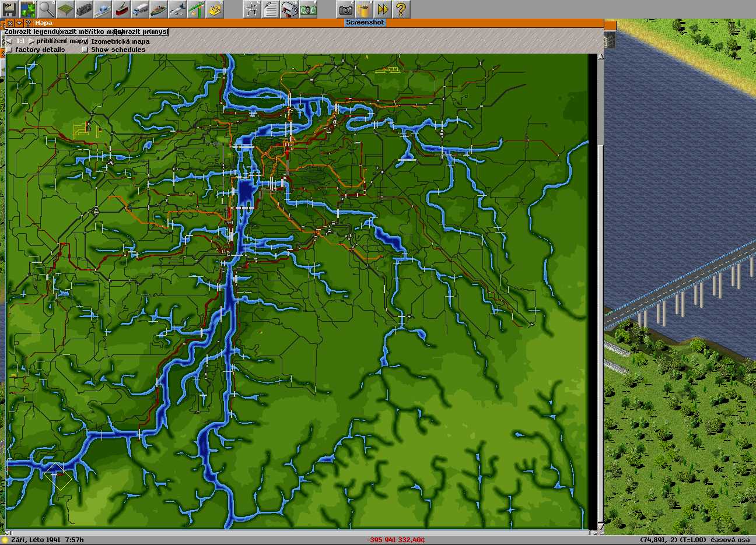This screenshot has width=756, height=545.
Task: Open the magnifying glass query tool
Action: [46, 9]
